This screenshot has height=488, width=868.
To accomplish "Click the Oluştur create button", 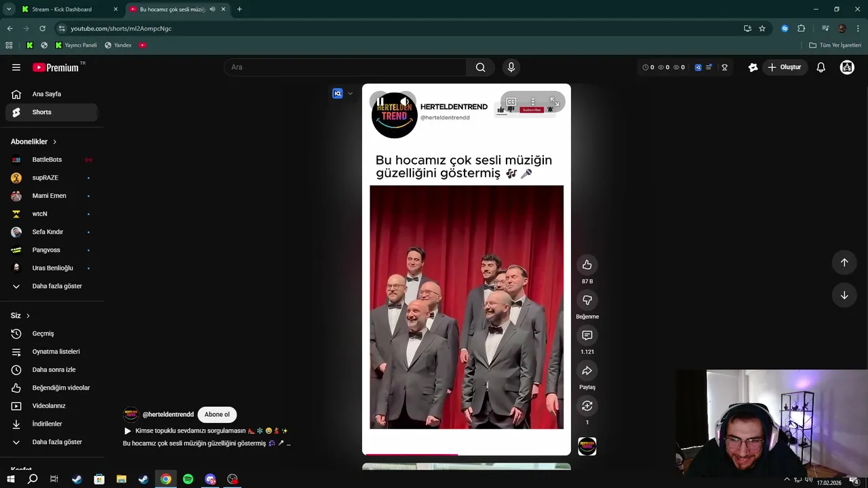I will click(x=784, y=67).
